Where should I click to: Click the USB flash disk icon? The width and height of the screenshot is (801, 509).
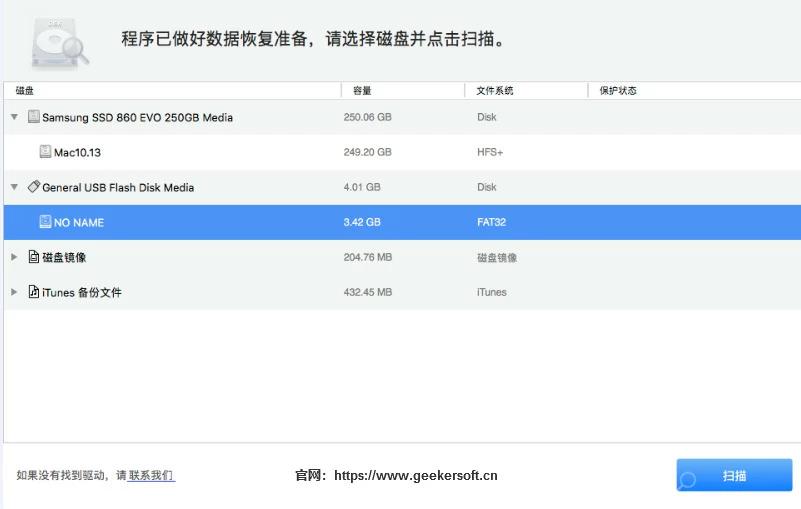pyautogui.click(x=34, y=187)
